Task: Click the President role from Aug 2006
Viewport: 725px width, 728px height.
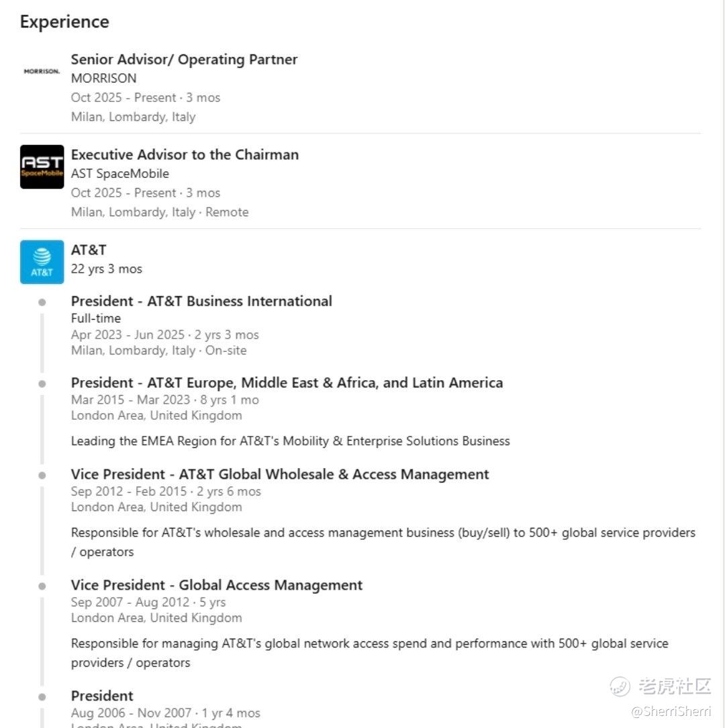Action: 102,696
